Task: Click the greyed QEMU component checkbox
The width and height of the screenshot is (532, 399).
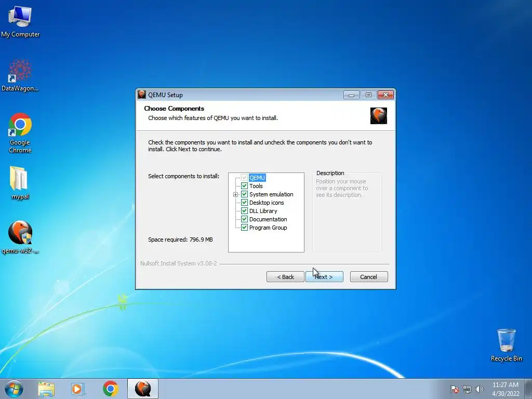Action: (x=244, y=178)
